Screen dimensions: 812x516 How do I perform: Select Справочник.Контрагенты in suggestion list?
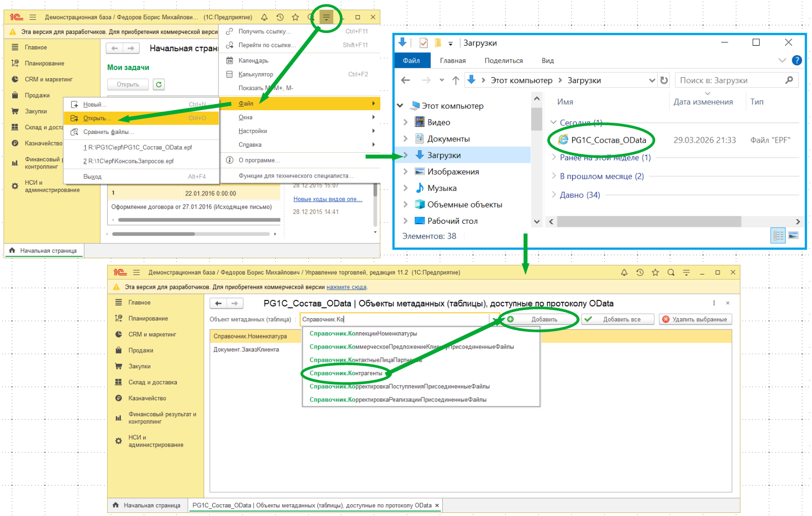(x=421, y=373)
